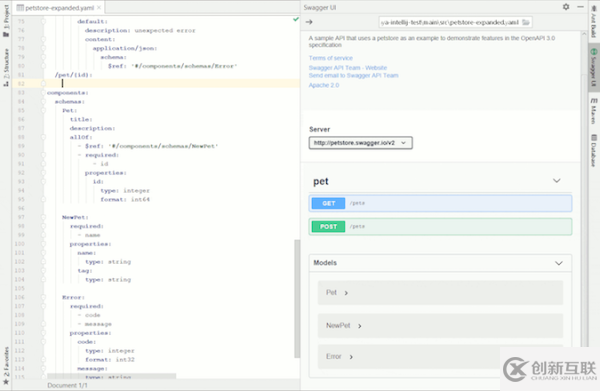Fold the components: block at line 83

pos(43,93)
